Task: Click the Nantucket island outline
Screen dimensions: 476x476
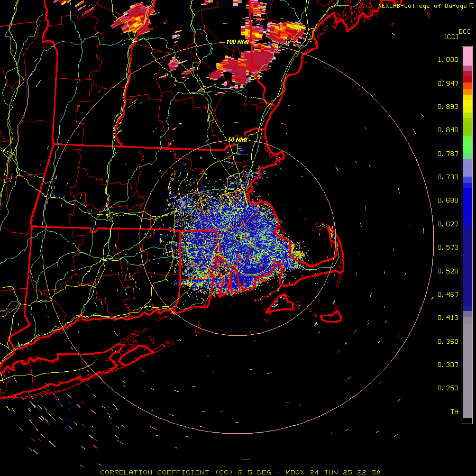Action: (332, 315)
